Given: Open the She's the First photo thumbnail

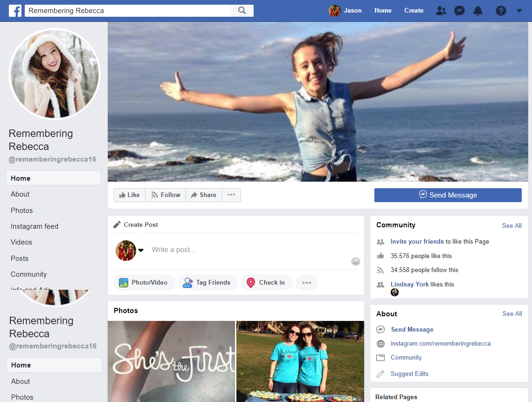Looking at the screenshot, I should pyautogui.click(x=172, y=361).
